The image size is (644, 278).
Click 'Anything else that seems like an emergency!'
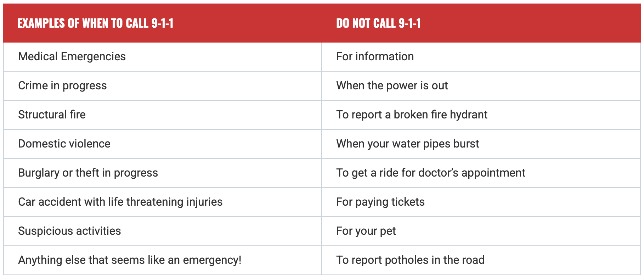pyautogui.click(x=130, y=260)
